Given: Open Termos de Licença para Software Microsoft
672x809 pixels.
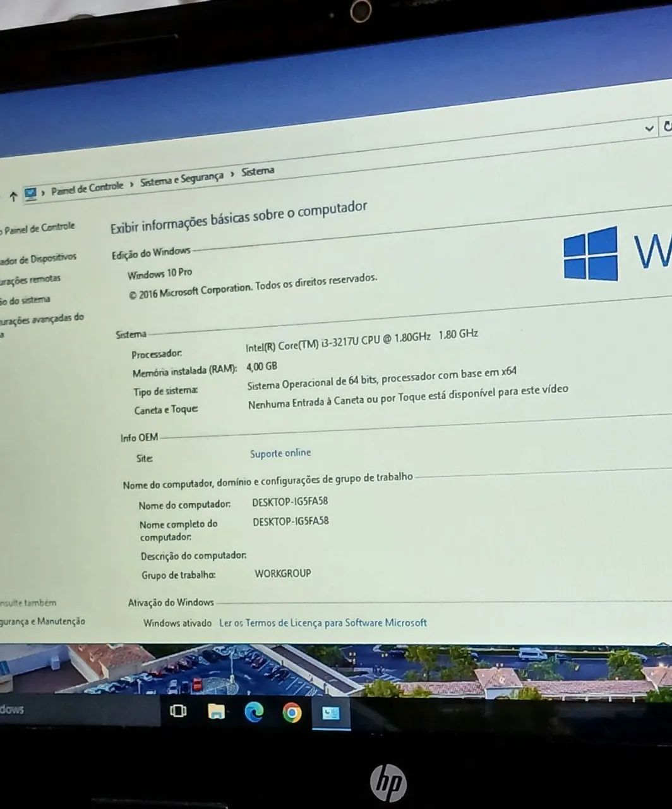Looking at the screenshot, I should (x=323, y=623).
